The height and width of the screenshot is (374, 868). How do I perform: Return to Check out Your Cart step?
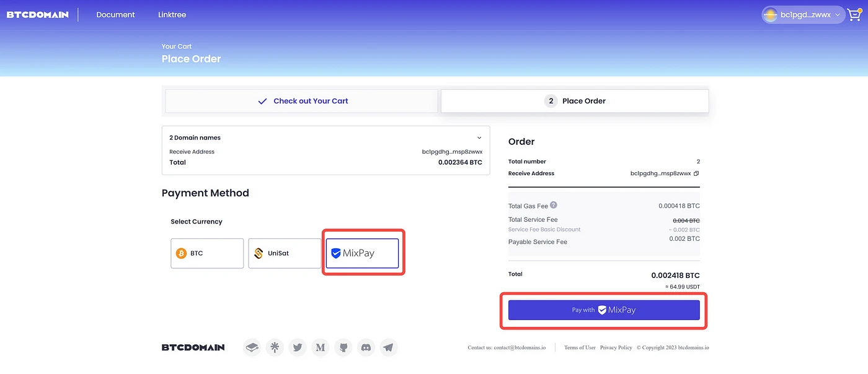[303, 101]
